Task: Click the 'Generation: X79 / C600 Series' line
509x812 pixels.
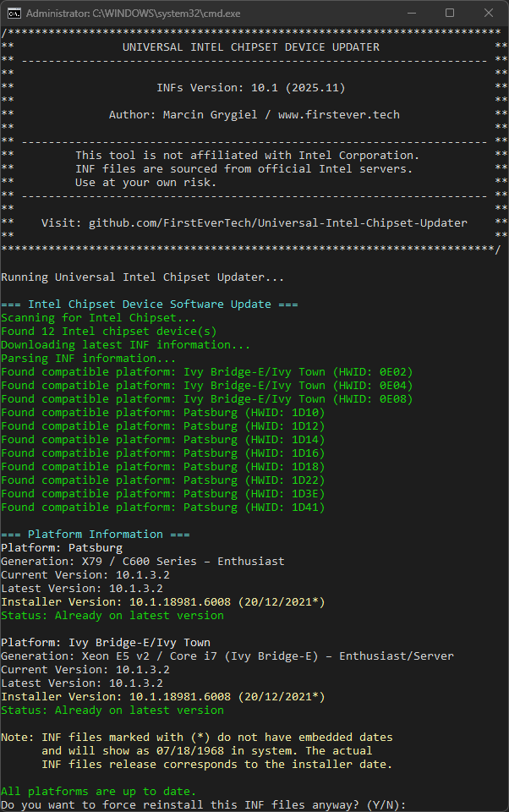Action: (x=142, y=561)
